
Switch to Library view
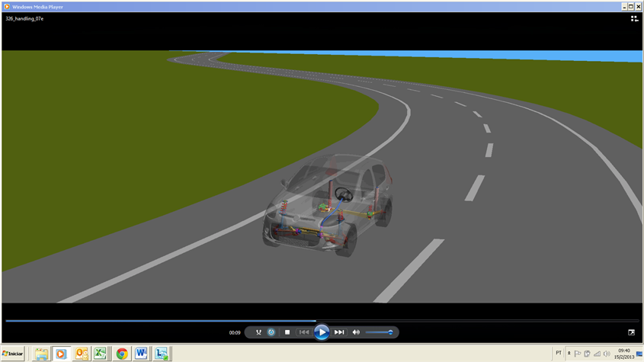[634, 18]
